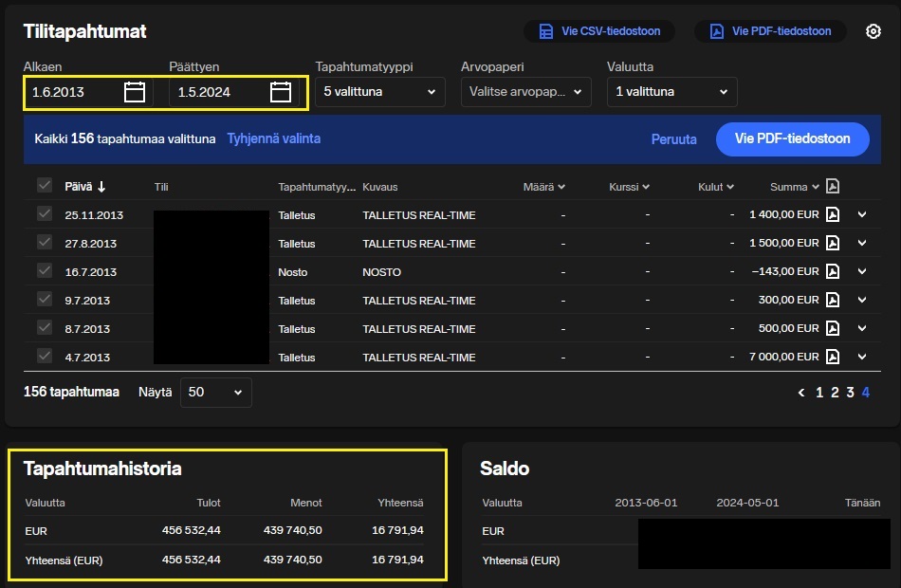Go to previous page with left arrow
The width and height of the screenshot is (901, 588).
coord(801,393)
